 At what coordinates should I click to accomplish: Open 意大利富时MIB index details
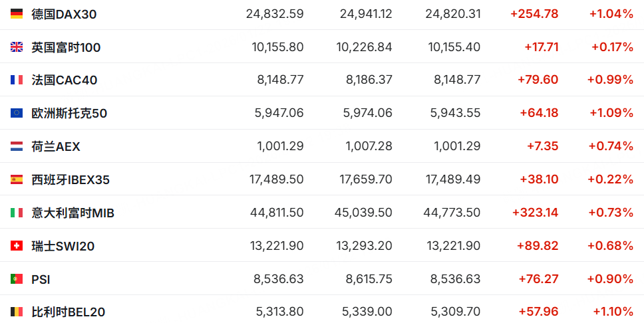tap(73, 213)
